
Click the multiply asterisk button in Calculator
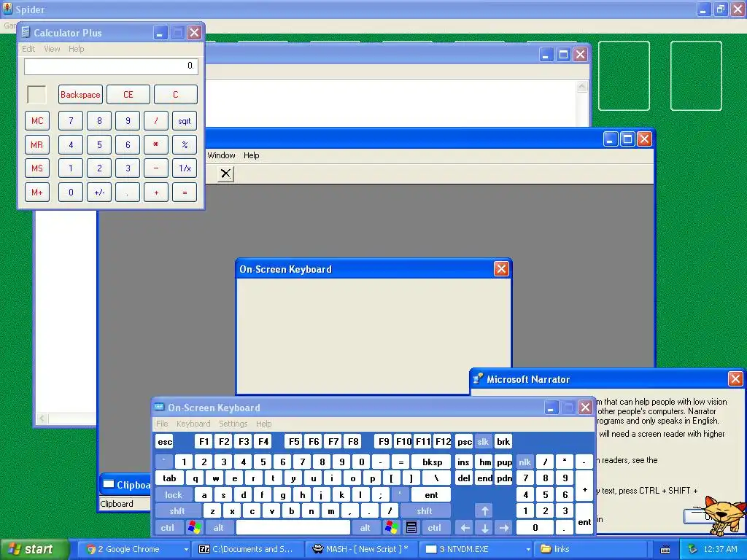[x=156, y=145]
